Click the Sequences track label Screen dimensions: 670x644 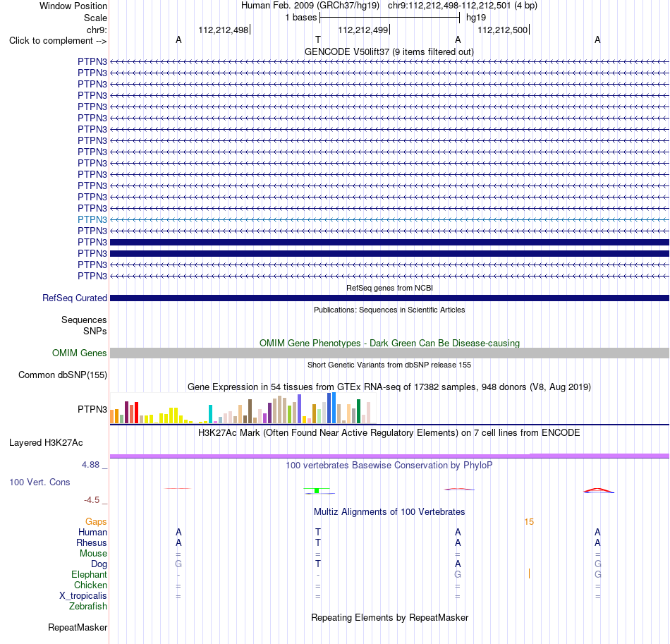tap(84, 320)
